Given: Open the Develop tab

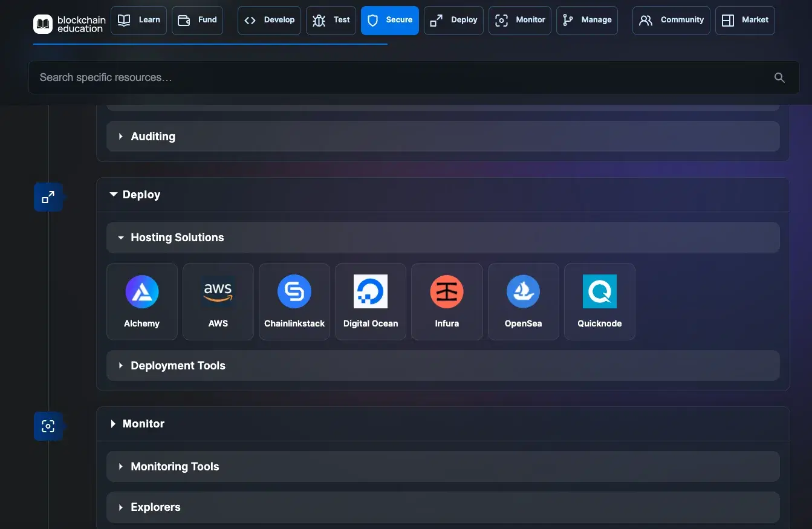Looking at the screenshot, I should pos(269,21).
